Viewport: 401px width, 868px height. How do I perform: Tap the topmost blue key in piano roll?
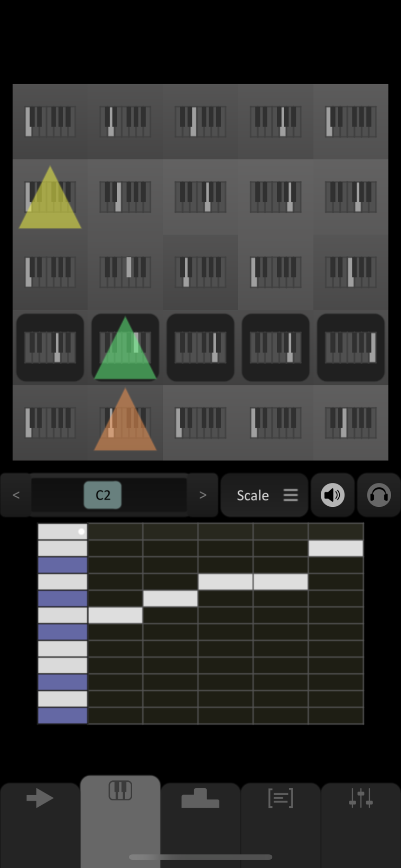[x=62, y=565]
